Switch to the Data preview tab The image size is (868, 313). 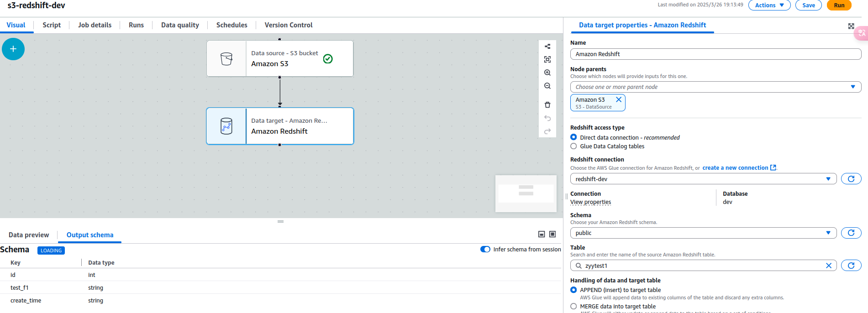pos(29,235)
